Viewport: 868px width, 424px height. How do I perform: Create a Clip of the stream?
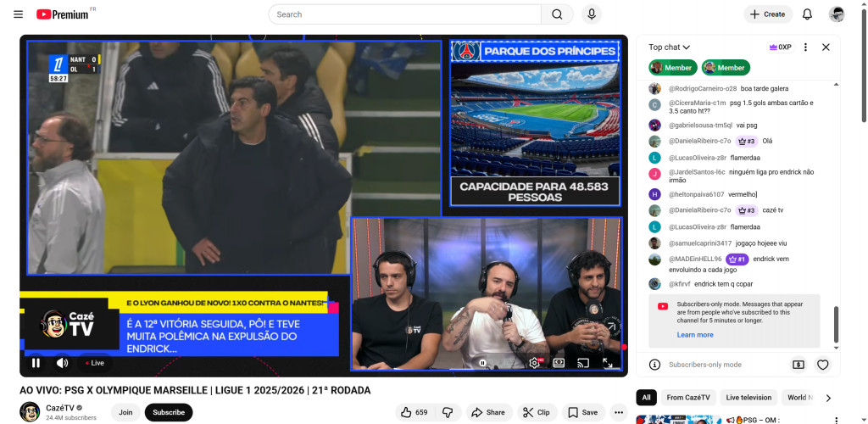pos(537,412)
